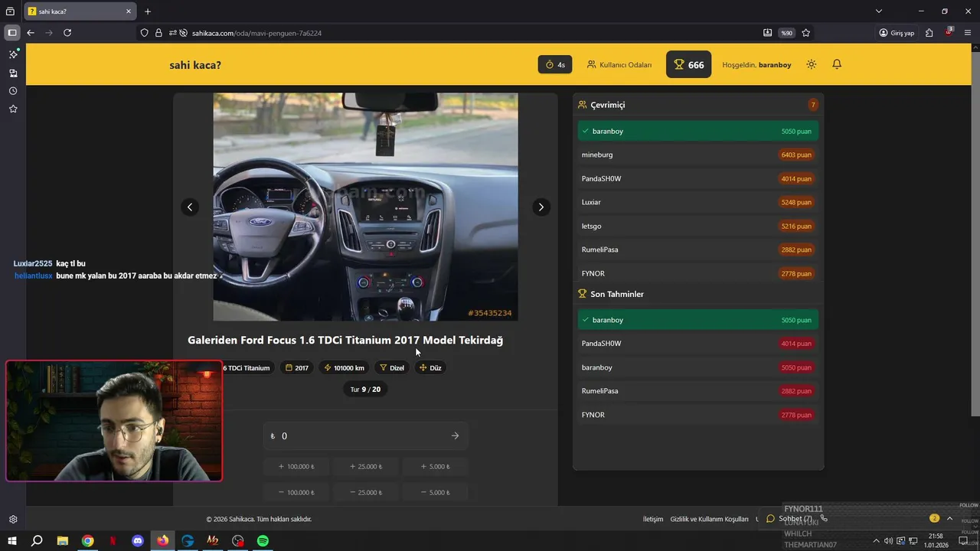Open the İletişim footer link
The width and height of the screenshot is (980, 551).
[653, 519]
